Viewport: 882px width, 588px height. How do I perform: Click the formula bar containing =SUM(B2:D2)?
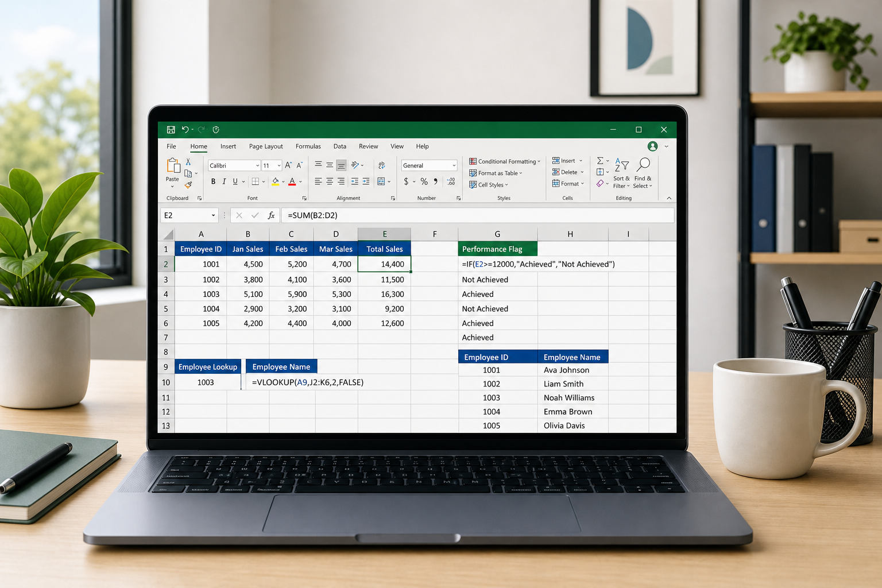478,215
